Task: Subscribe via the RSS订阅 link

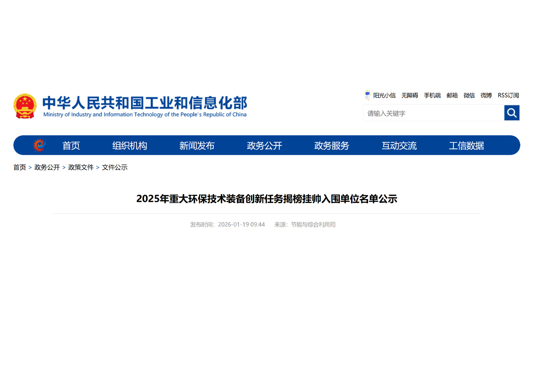Action: pyautogui.click(x=508, y=96)
